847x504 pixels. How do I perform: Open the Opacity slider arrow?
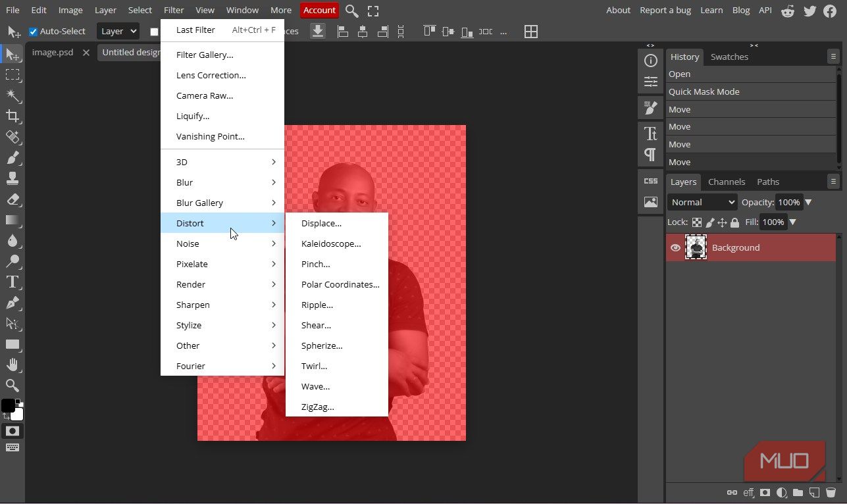808,202
